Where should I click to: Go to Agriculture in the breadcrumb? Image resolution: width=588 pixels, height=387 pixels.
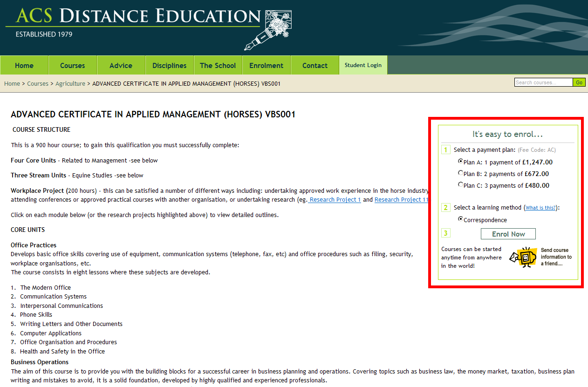[x=70, y=84]
